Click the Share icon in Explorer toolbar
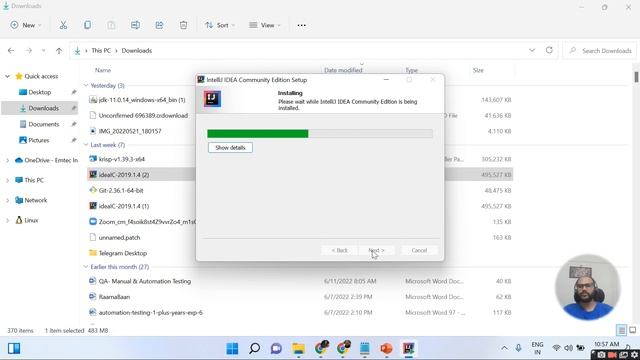Viewport: 640px width, 360px height. 159,25
